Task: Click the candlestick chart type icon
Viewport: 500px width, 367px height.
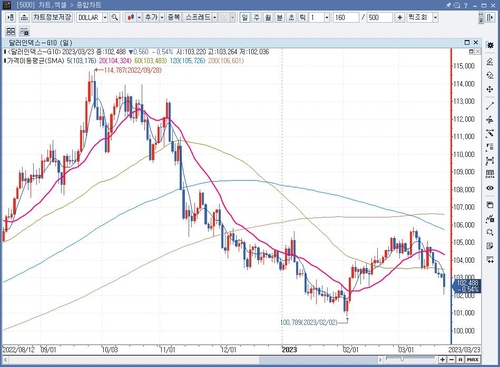Action: click(x=131, y=17)
